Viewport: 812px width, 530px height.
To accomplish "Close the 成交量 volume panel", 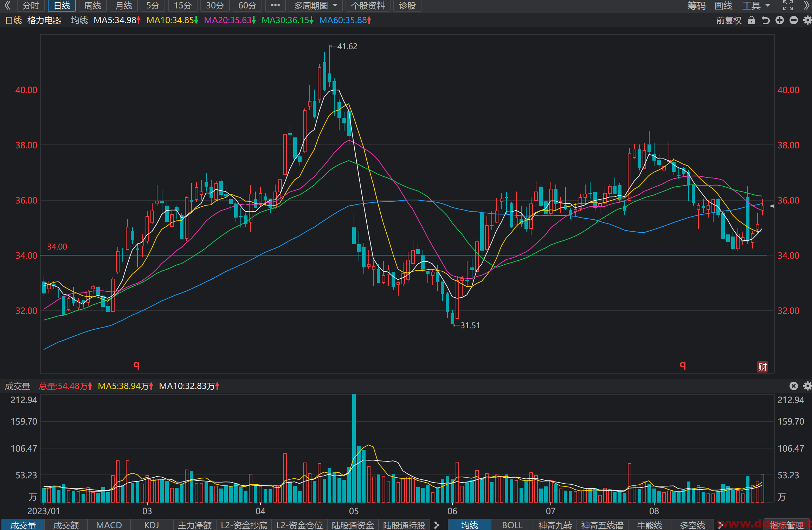I will pyautogui.click(x=794, y=386).
